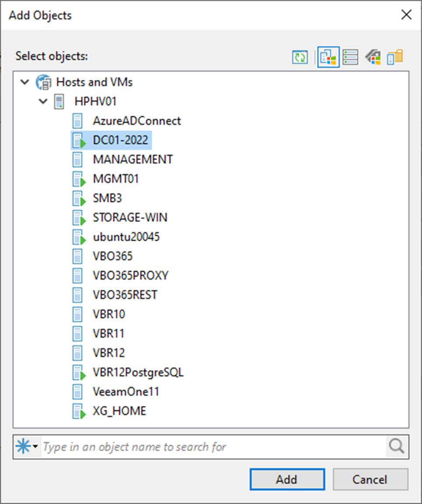
Task: Click the search magnifier icon
Action: (x=396, y=446)
